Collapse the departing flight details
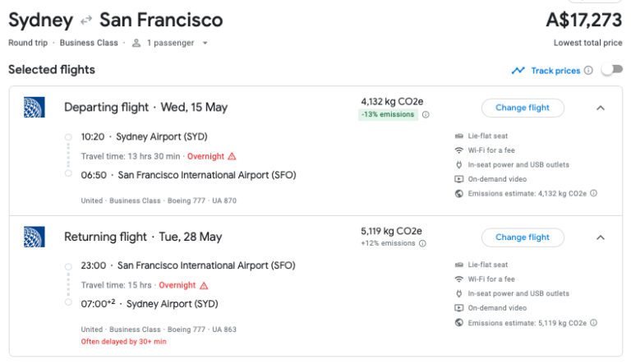 point(601,108)
